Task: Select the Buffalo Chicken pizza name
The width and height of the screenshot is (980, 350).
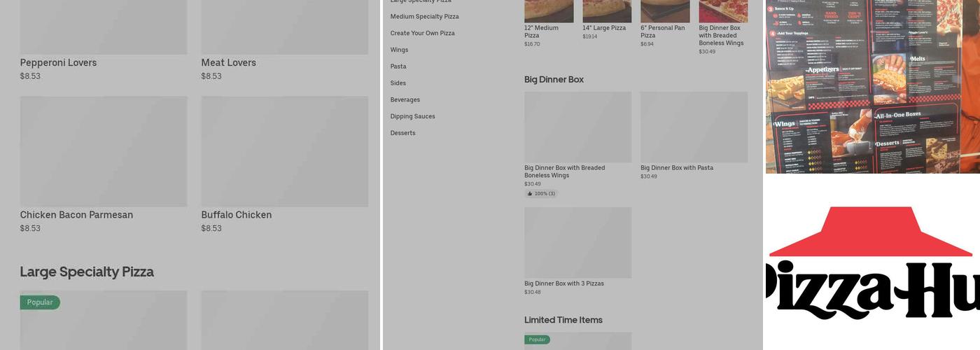Action: point(237,215)
